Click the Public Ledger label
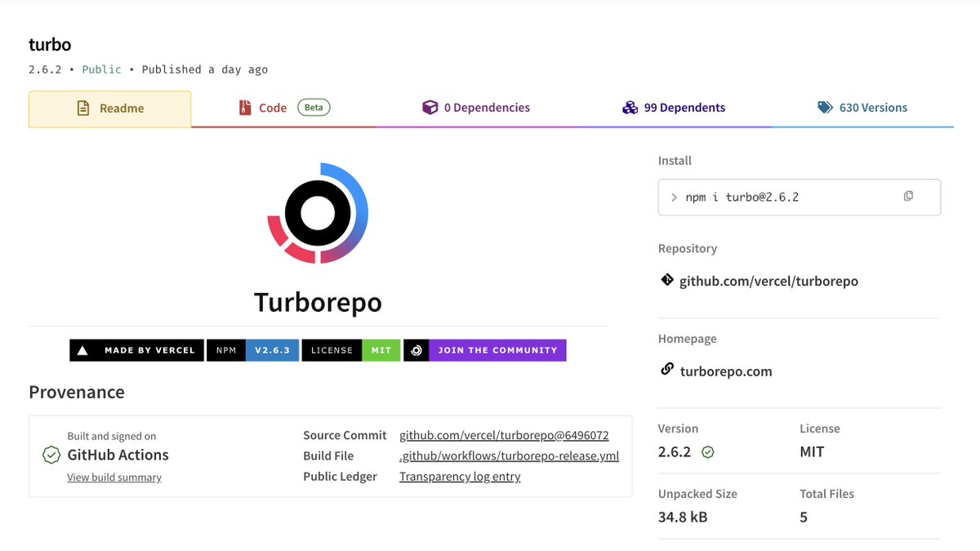 click(340, 476)
